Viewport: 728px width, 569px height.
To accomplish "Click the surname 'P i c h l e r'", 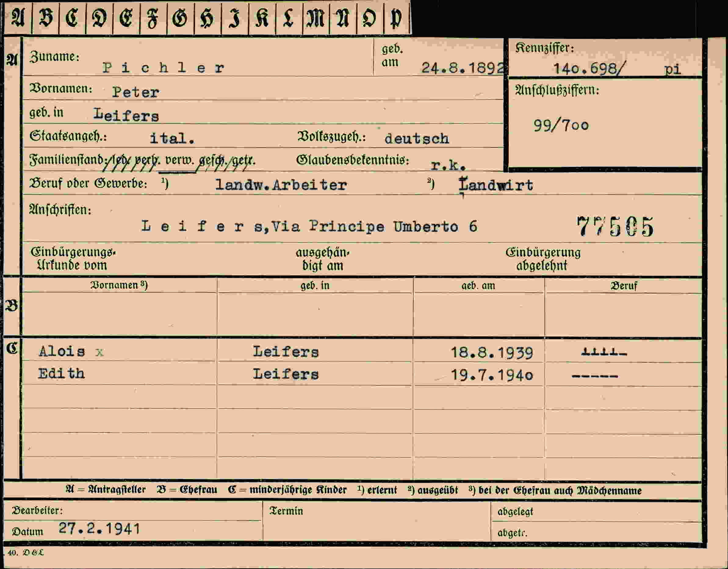I will [x=163, y=68].
